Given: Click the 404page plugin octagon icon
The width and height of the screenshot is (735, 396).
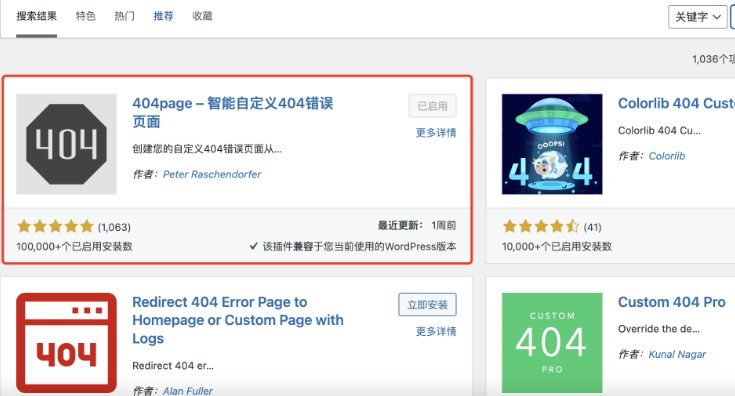Looking at the screenshot, I should click(67, 144).
